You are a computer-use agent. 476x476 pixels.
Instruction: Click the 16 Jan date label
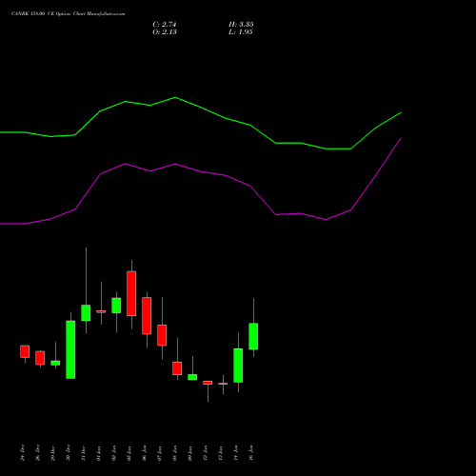point(250,452)
